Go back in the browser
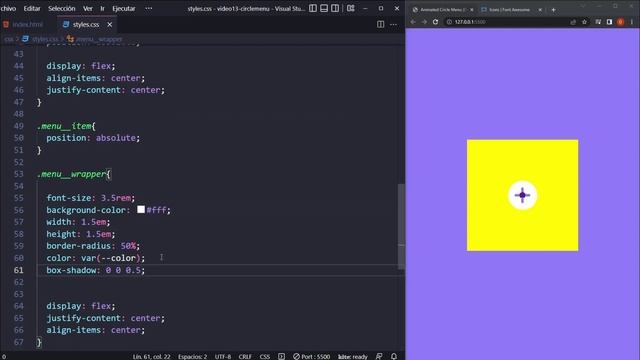The image size is (640, 360). (x=413, y=22)
